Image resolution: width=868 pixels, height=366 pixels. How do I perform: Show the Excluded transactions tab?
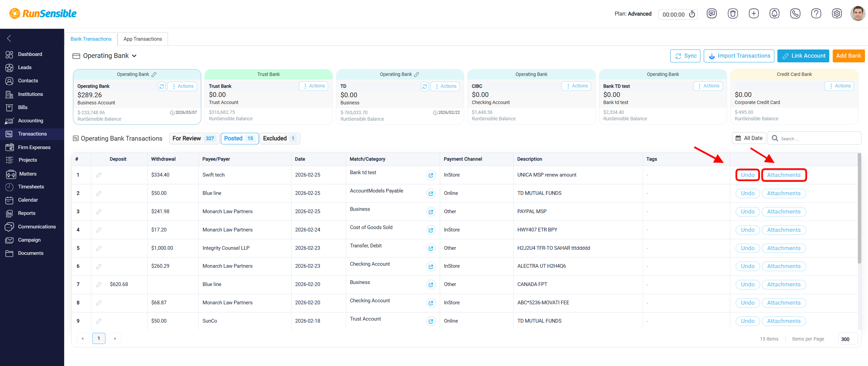[x=280, y=139]
